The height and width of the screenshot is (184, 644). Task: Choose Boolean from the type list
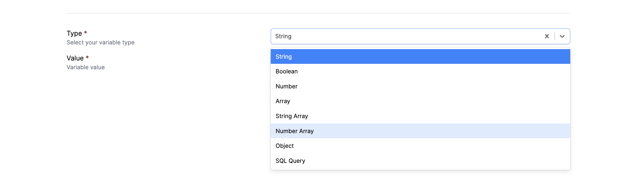(420, 71)
